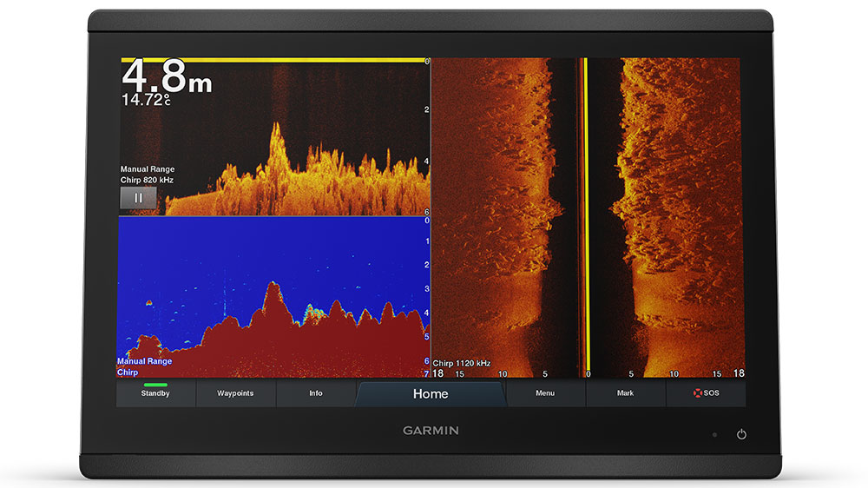The image size is (868, 488).
Task: Open the Waypoints list
Action: (x=235, y=393)
